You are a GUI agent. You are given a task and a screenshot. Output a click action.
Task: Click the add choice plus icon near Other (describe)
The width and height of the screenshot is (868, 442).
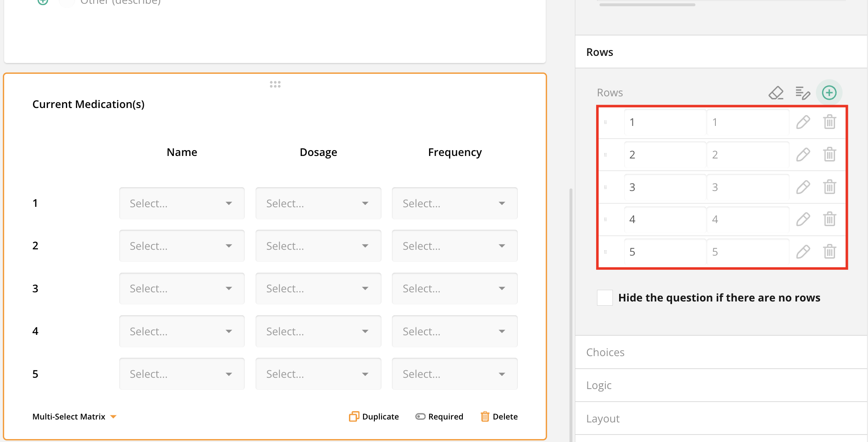42,2
